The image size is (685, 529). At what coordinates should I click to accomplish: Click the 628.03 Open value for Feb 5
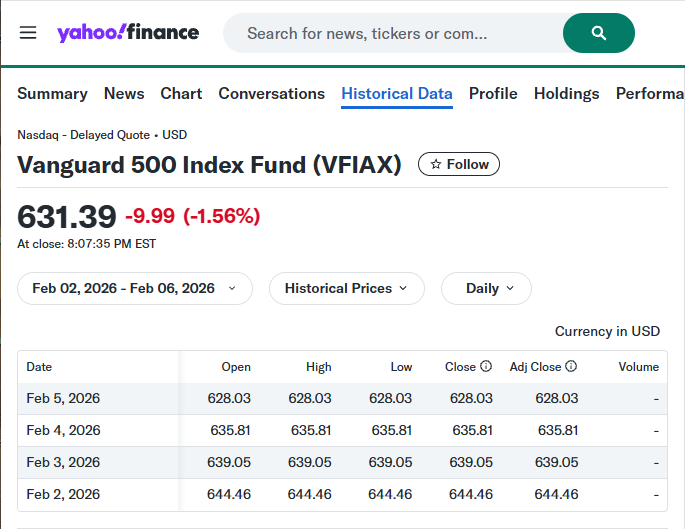[x=229, y=398]
